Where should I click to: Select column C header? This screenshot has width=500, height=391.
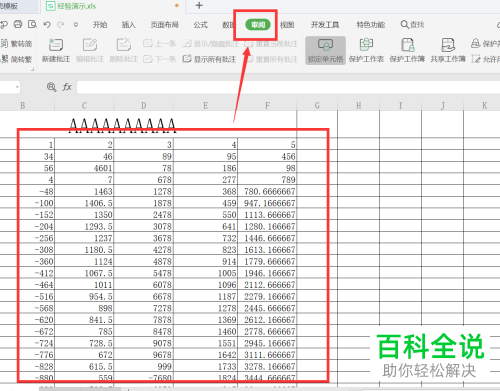(84, 106)
